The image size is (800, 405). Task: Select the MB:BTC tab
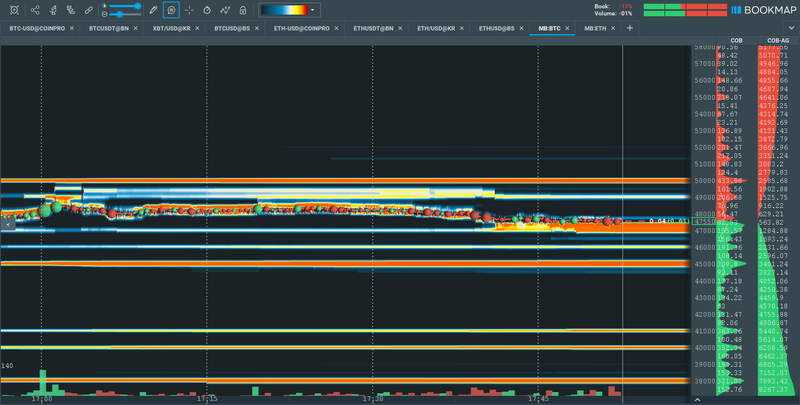click(x=549, y=29)
